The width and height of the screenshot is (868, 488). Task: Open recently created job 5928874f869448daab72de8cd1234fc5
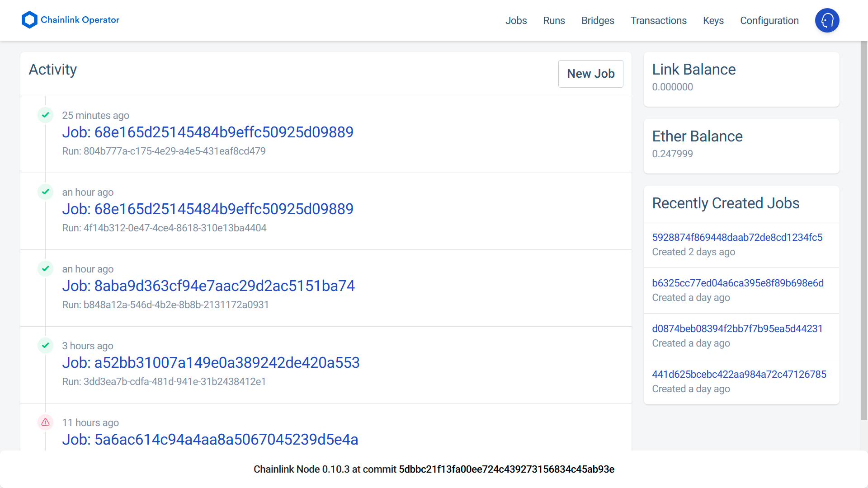[x=737, y=238]
